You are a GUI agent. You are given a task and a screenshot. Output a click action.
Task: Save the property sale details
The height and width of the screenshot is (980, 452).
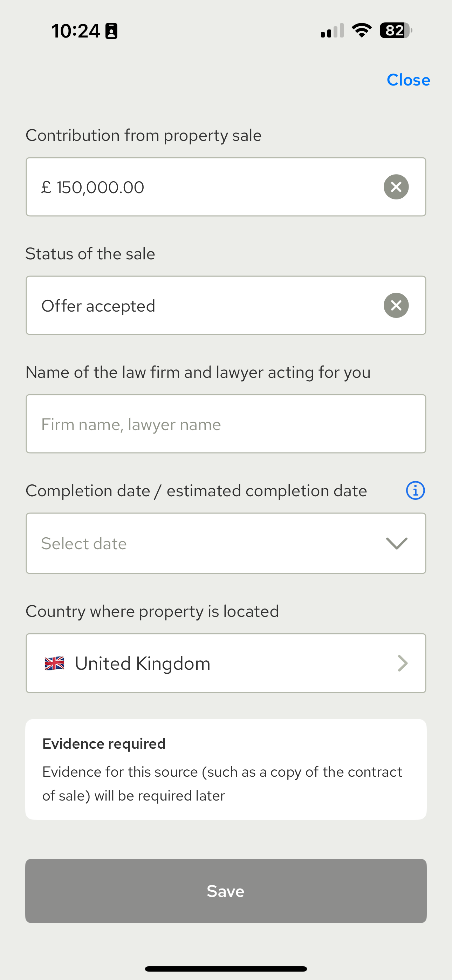(226, 891)
